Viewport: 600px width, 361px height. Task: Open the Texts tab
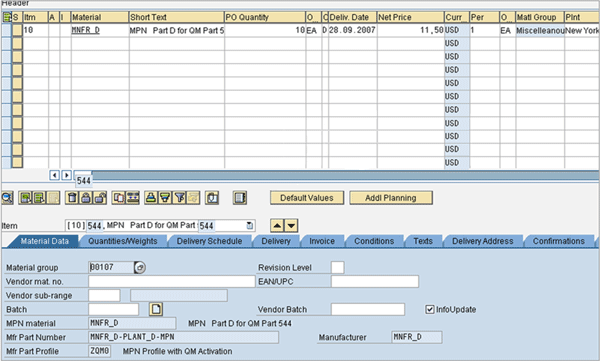tap(423, 241)
